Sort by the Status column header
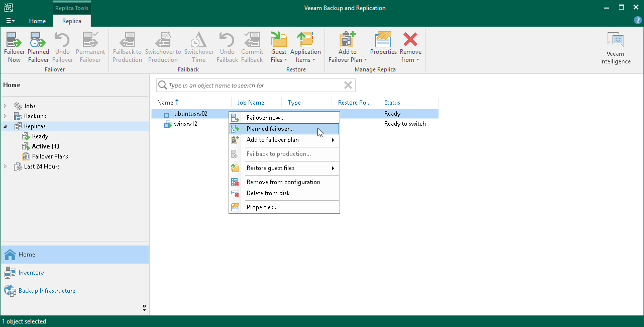Screen dimensions: 644x327 coord(392,102)
